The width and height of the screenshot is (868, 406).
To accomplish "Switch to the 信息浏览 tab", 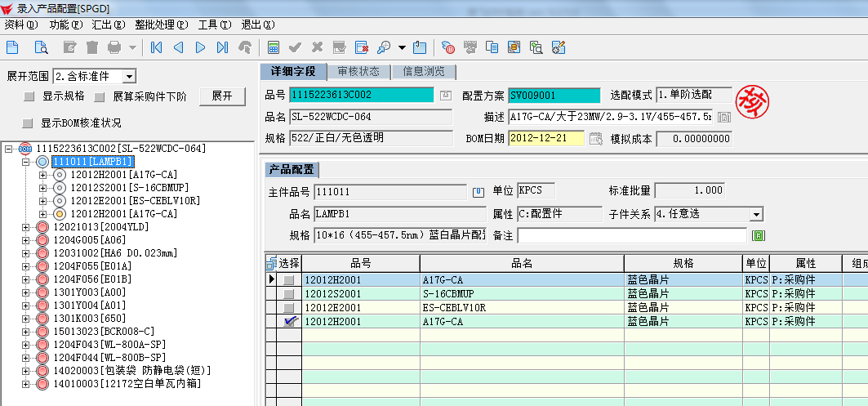I will coord(423,71).
